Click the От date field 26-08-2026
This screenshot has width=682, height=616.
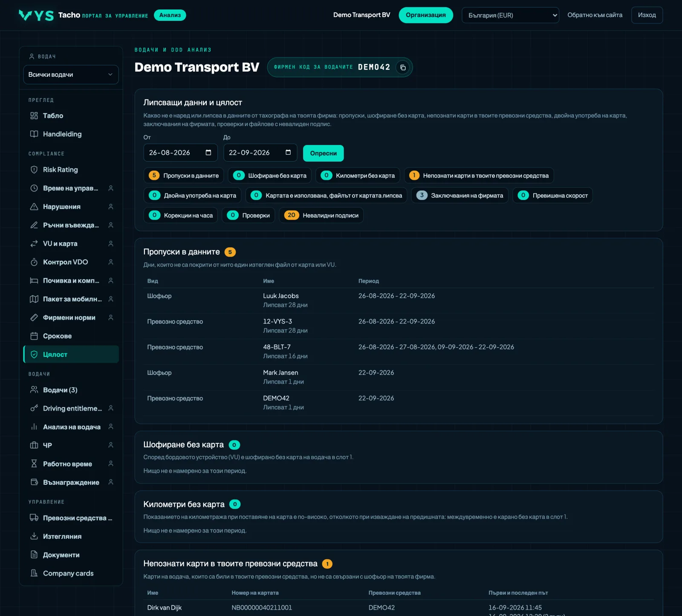tap(181, 153)
